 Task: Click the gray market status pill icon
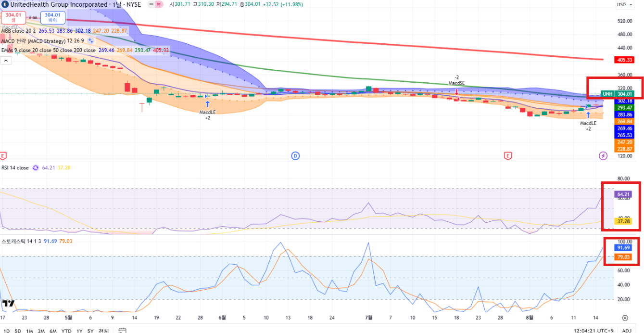coord(152,4)
